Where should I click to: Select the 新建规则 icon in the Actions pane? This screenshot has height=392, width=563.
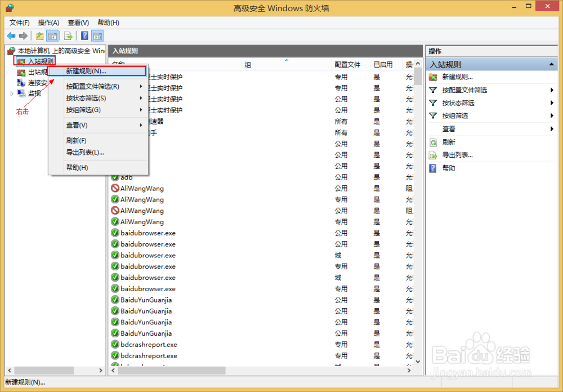click(434, 77)
